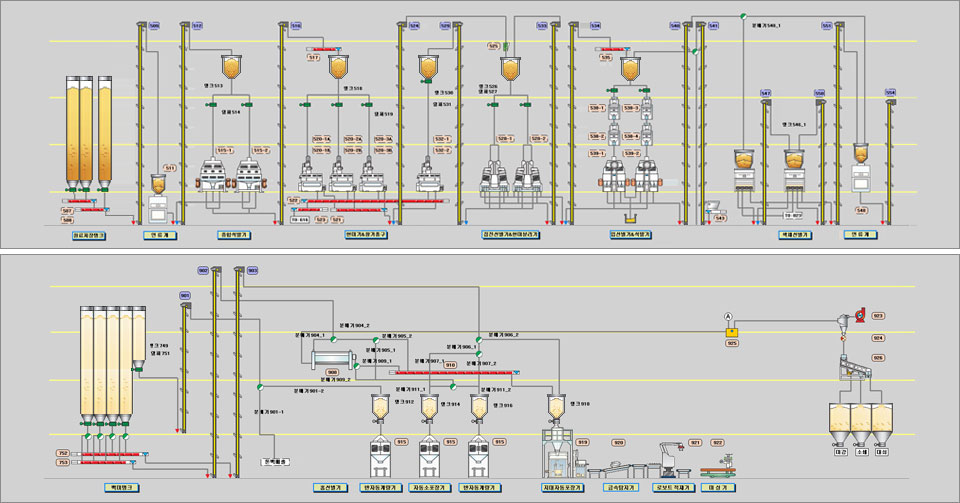
Task: Toggle diverter valve 분배기 548_1
Action: click(x=744, y=17)
